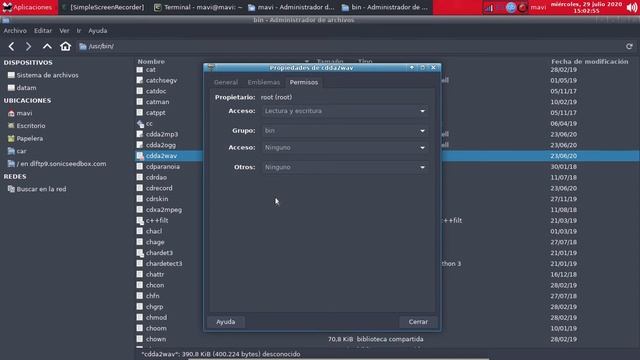Click the chattr file name
The image size is (640, 360).
(x=155, y=274)
